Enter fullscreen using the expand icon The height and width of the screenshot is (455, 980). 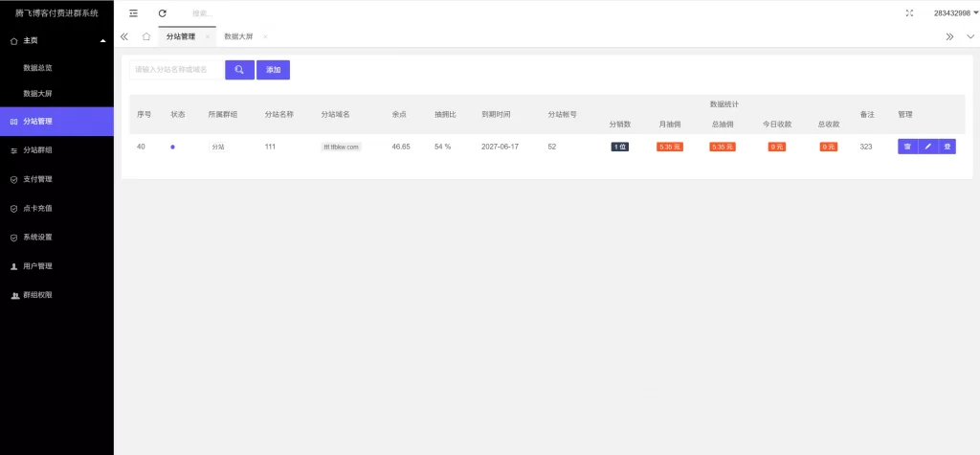(x=908, y=13)
